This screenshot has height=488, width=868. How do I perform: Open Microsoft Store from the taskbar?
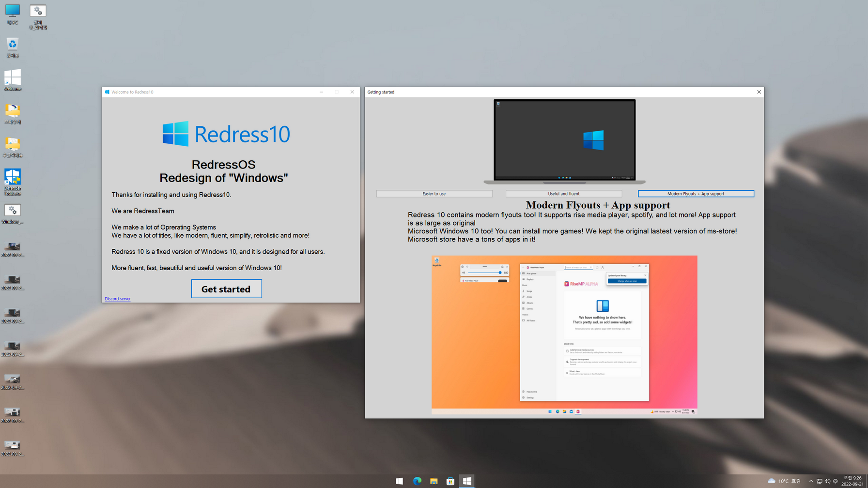click(x=450, y=481)
